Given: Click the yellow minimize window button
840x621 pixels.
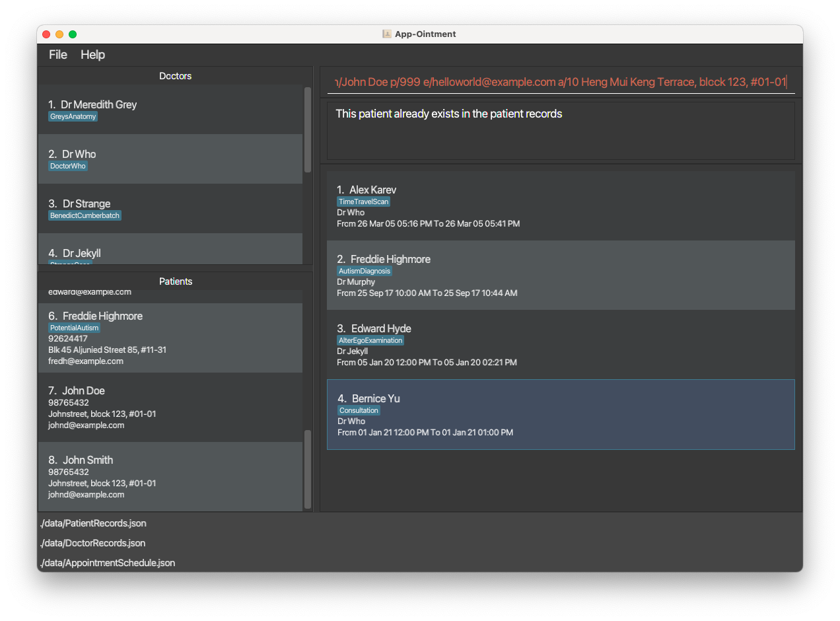Looking at the screenshot, I should (x=59, y=34).
